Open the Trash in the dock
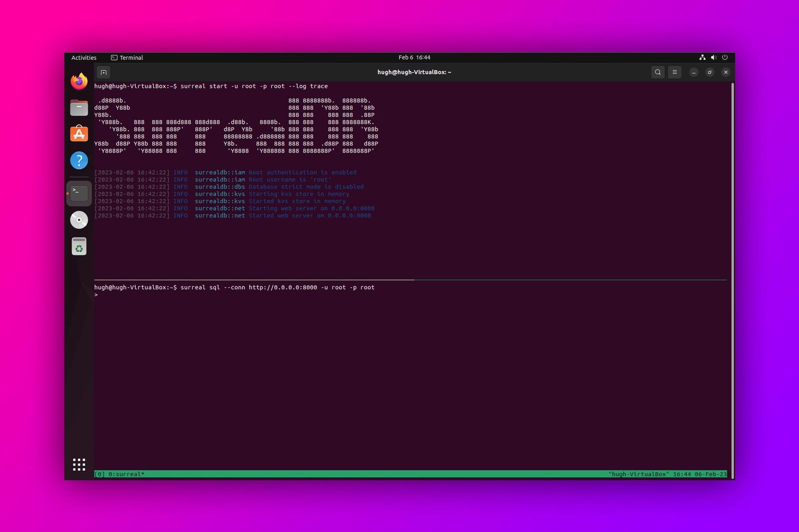This screenshot has height=532, width=799. (79, 246)
